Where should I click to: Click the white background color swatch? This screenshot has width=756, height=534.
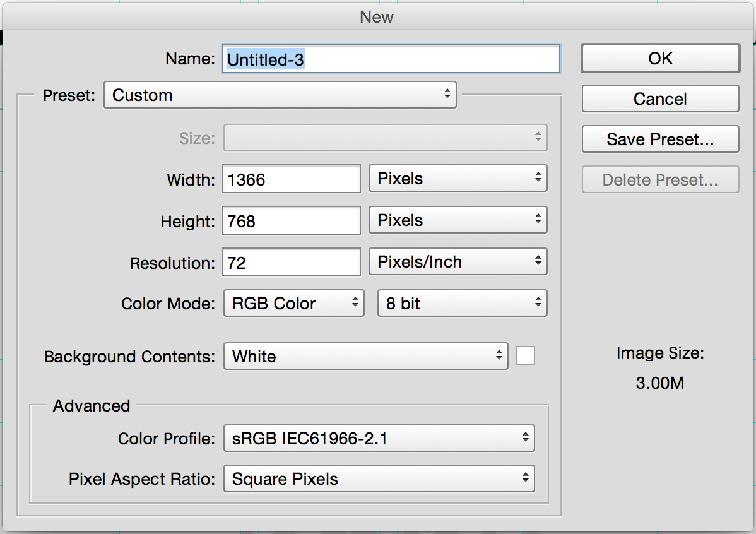click(526, 356)
